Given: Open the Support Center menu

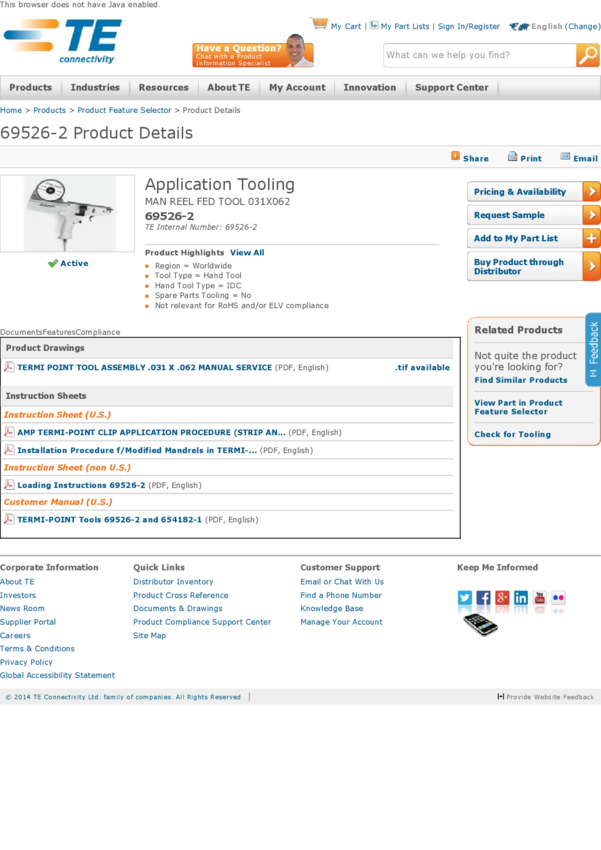Looking at the screenshot, I should [452, 88].
